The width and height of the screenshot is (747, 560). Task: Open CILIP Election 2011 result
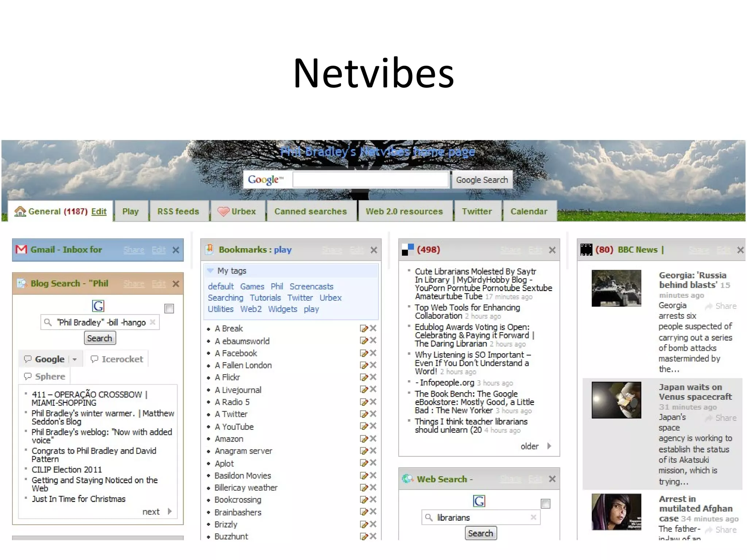[67, 470]
